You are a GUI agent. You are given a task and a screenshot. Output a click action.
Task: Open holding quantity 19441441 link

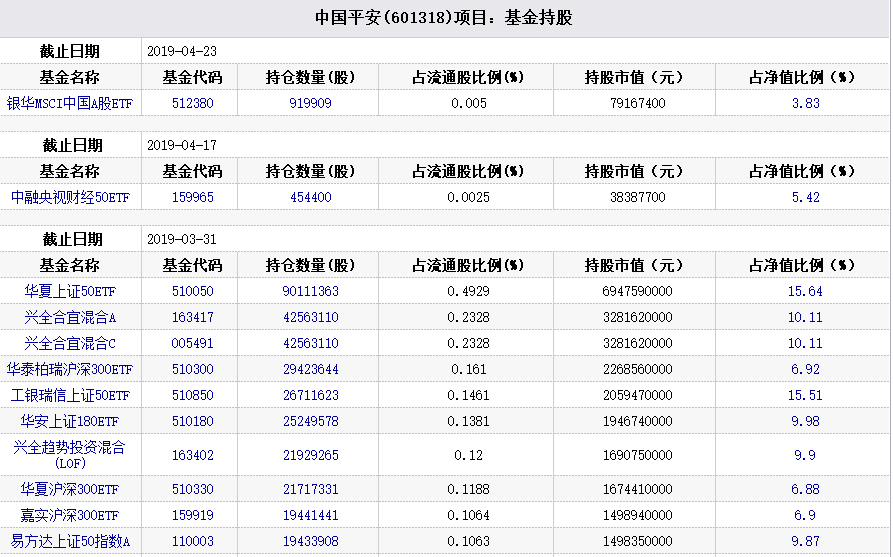point(310,516)
